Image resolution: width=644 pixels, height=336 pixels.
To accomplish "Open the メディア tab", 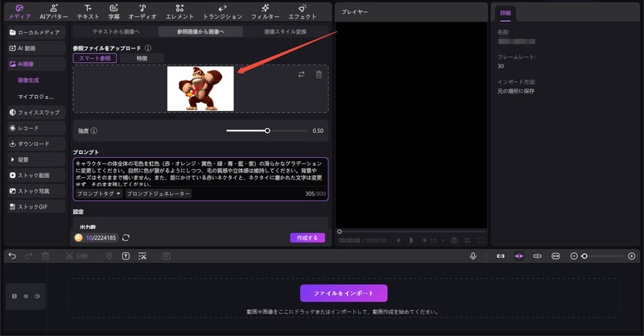I will coord(19,12).
